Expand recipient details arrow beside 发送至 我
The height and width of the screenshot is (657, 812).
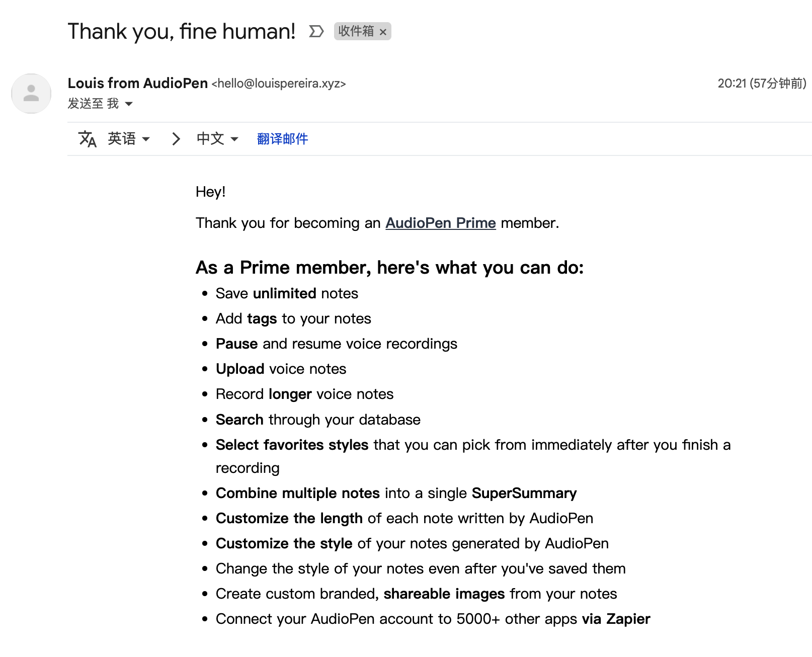pyautogui.click(x=129, y=104)
